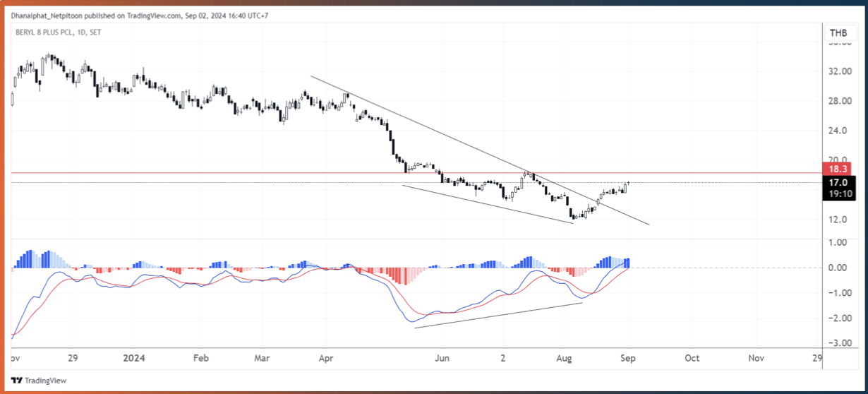
Task: Click the 12.0 price axis label
Action: tap(838, 220)
